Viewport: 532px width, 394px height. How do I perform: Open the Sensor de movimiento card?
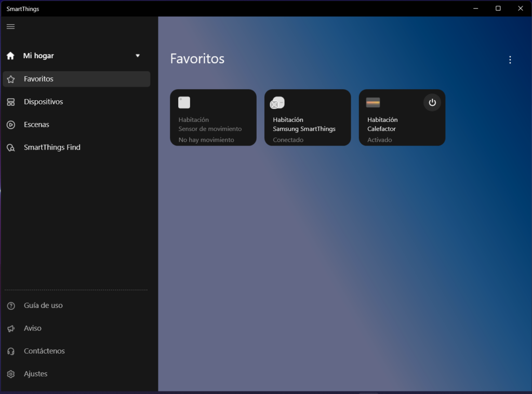[213, 125]
